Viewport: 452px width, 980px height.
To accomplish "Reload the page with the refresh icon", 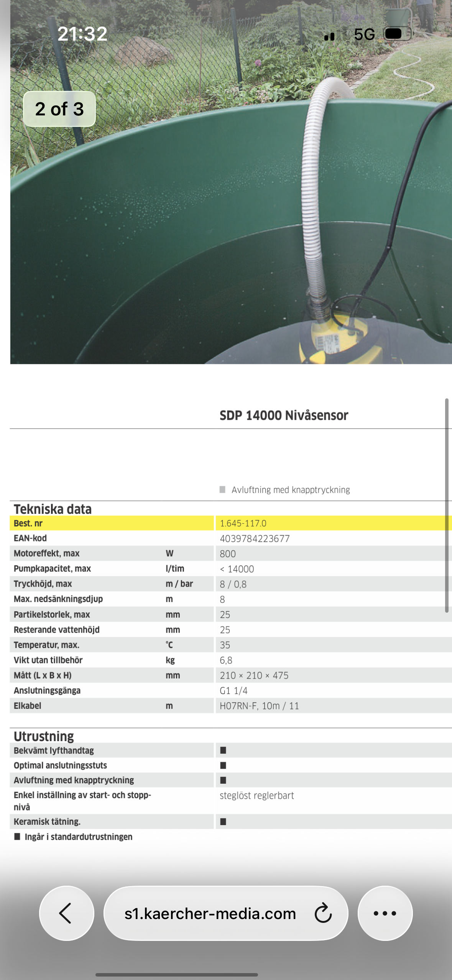I will (323, 913).
